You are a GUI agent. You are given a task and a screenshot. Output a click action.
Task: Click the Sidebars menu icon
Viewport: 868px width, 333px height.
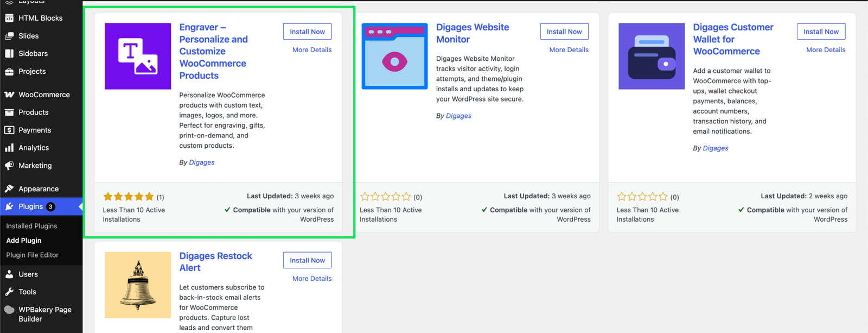pos(9,53)
